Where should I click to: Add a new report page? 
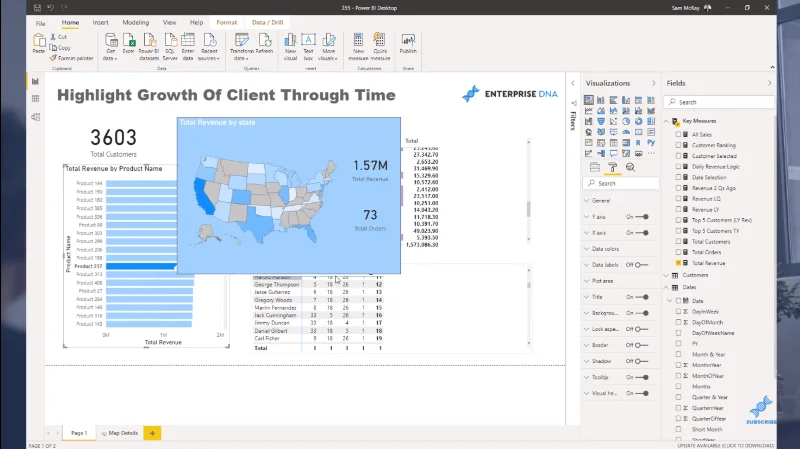coord(152,433)
